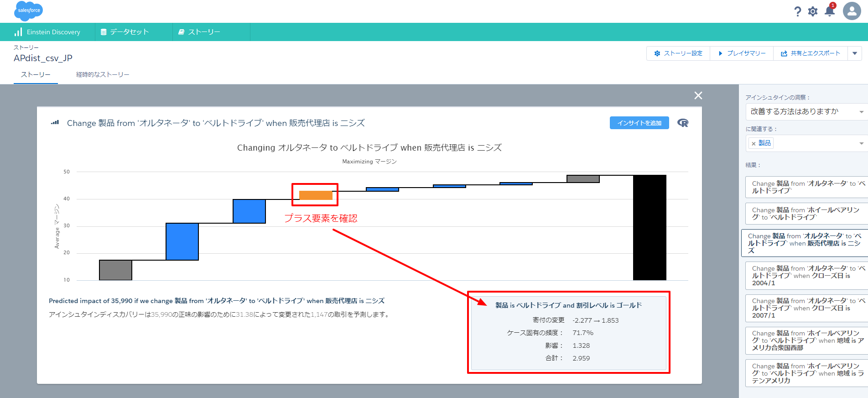The height and width of the screenshot is (398, 868).
Task: Expand the arrow next to 共有とエクスポート
Action: pyautogui.click(x=855, y=53)
